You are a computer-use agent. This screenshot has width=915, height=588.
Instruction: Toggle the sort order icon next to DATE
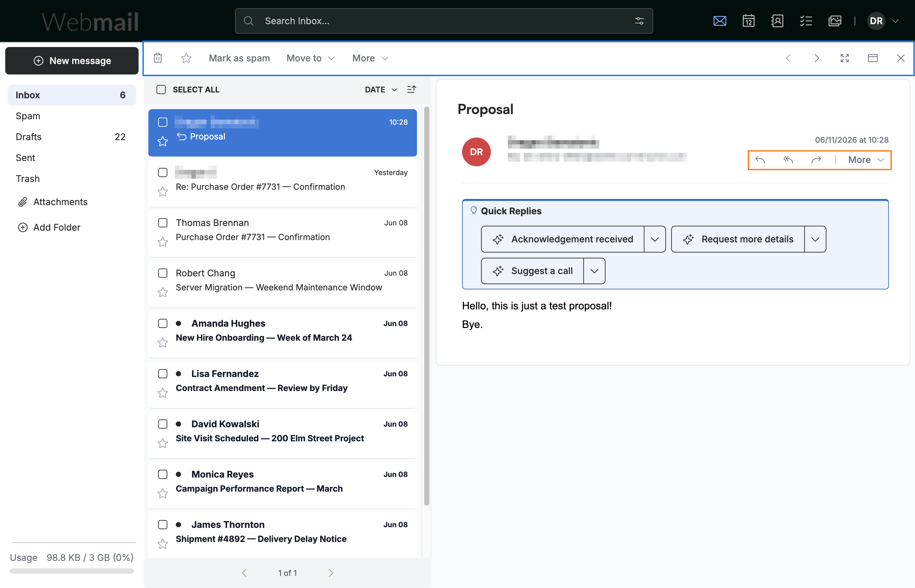point(411,90)
